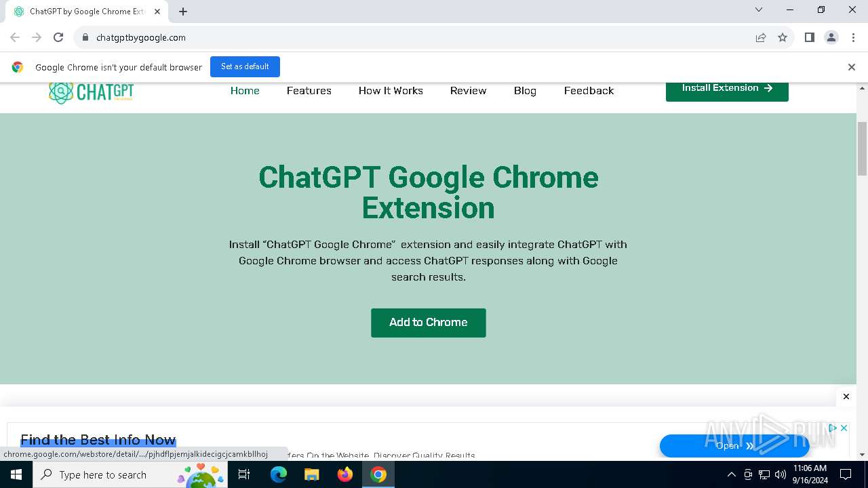Open the Blog navigation item
868x488 pixels.
[525, 91]
